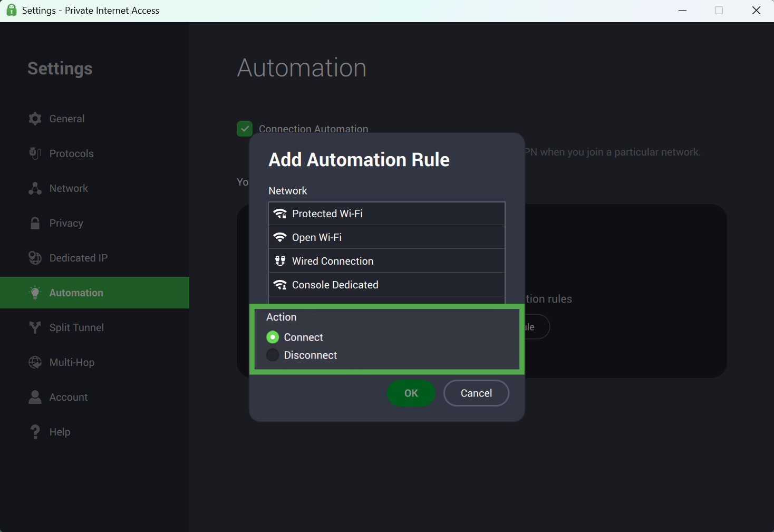The height and width of the screenshot is (532, 774).
Task: Click the Protocols plug icon
Action: 35,153
